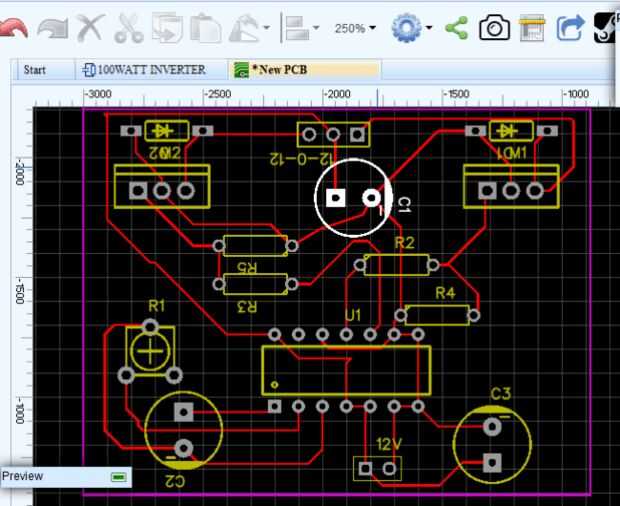Open the Clear tool dropdown arrow
620x506 pixels.
[267, 28]
